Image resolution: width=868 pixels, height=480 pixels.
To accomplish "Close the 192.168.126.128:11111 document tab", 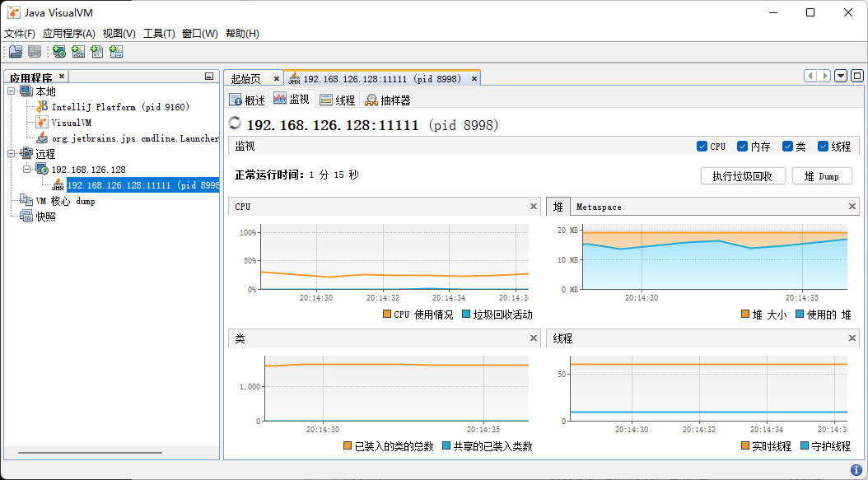I will (474, 78).
